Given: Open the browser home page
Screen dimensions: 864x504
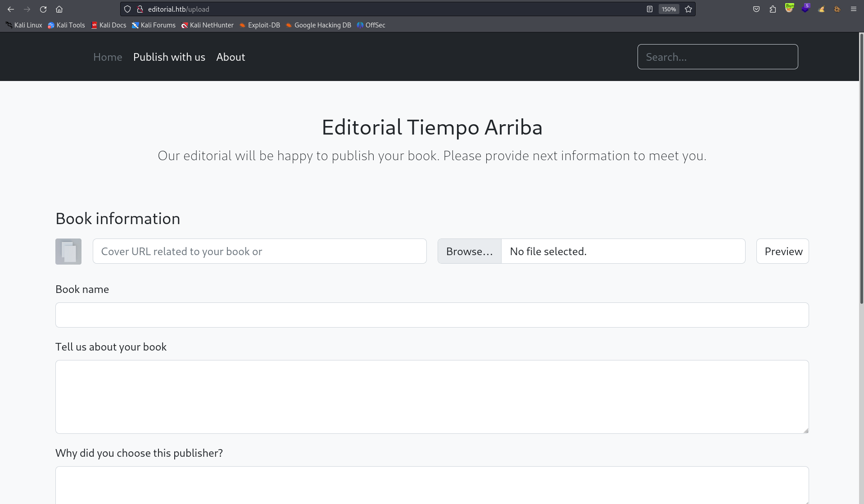Looking at the screenshot, I should tap(59, 9).
